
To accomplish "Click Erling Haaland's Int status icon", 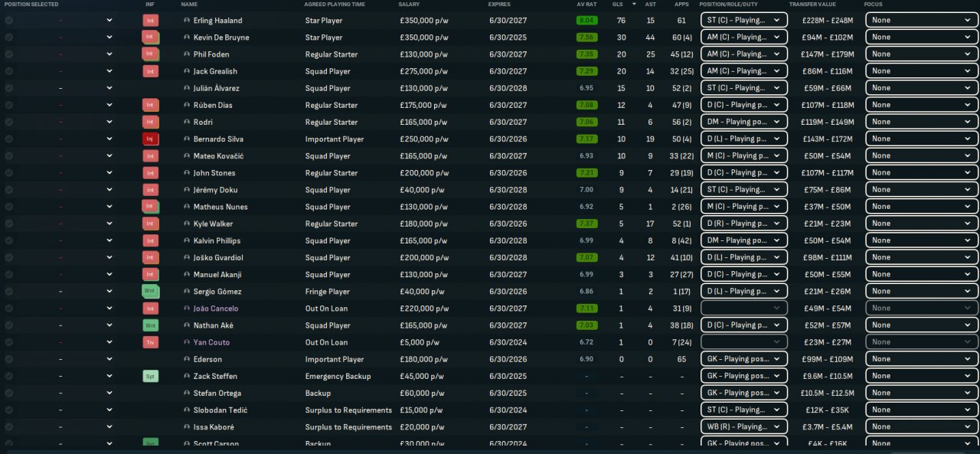I will click(151, 20).
